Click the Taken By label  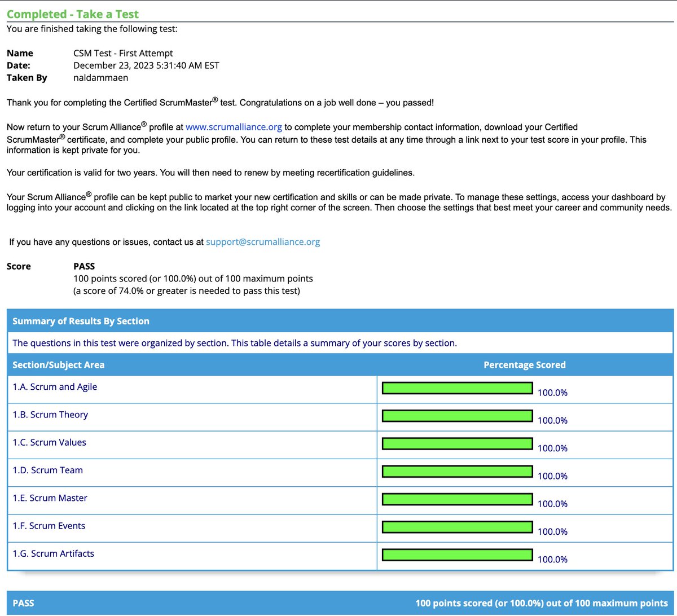point(27,78)
